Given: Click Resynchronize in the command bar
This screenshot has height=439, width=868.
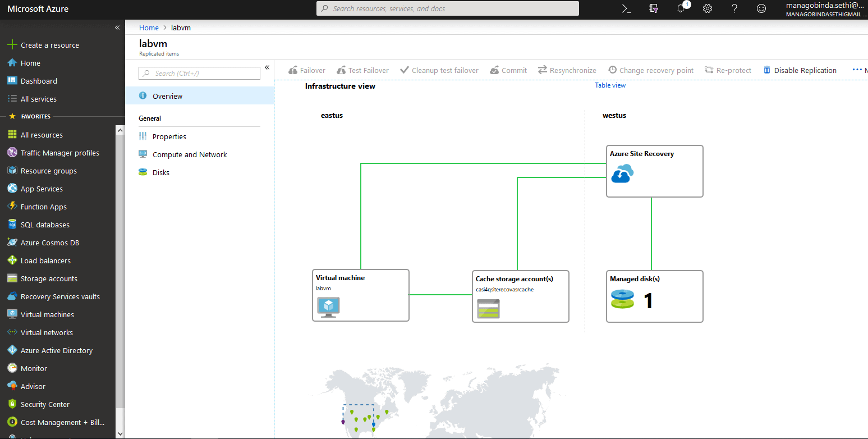Looking at the screenshot, I should tap(567, 70).
